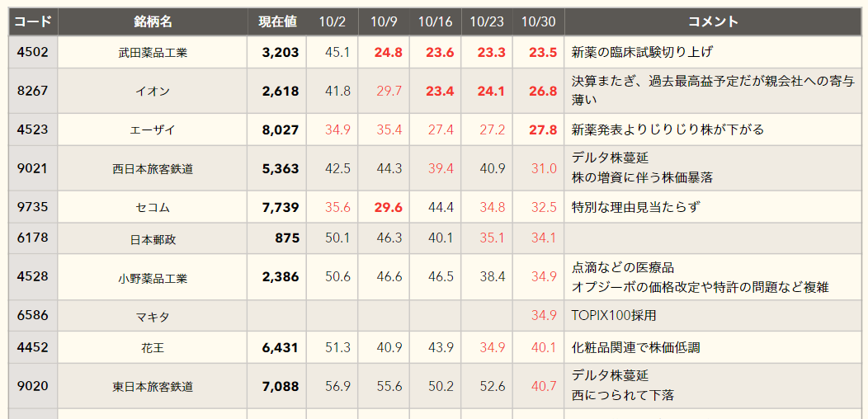Click the 51.3 value for 花王

point(337,348)
